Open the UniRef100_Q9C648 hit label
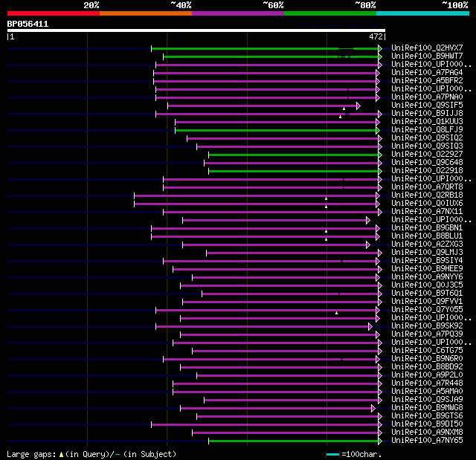The height and width of the screenshot is (460, 476). [x=427, y=163]
